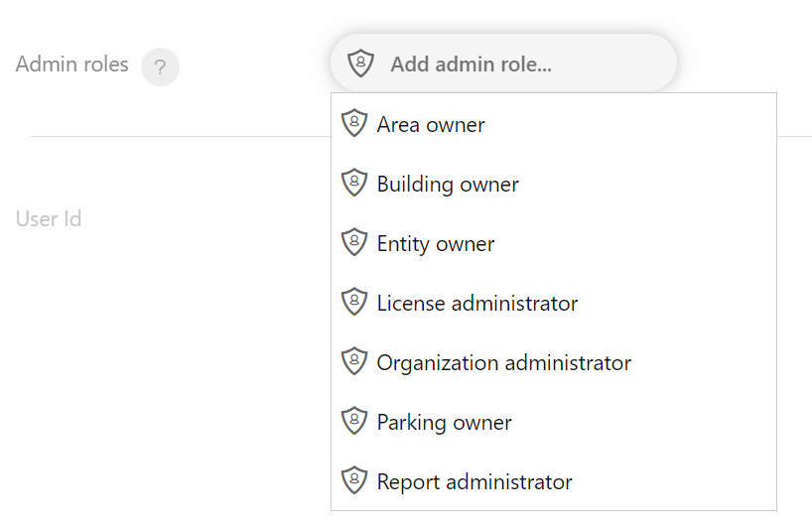The height and width of the screenshot is (525, 812).
Task: Open the Admin roles help question mark
Action: (x=160, y=66)
